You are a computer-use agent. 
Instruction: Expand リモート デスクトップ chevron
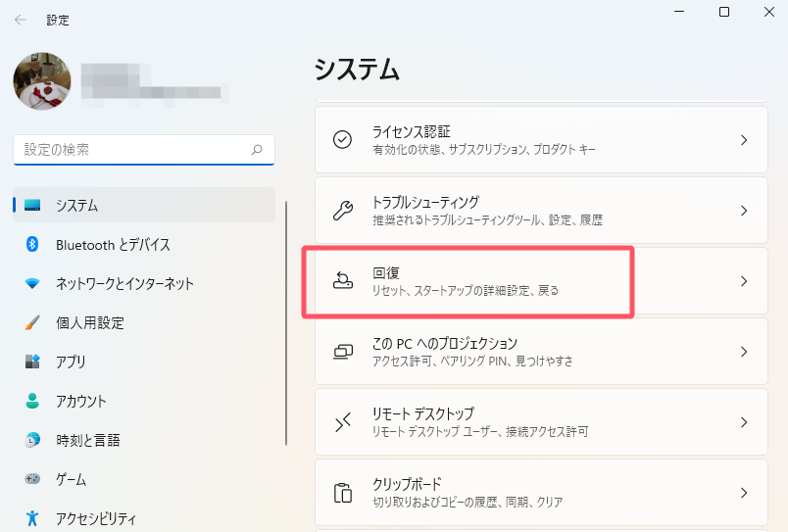(x=744, y=422)
